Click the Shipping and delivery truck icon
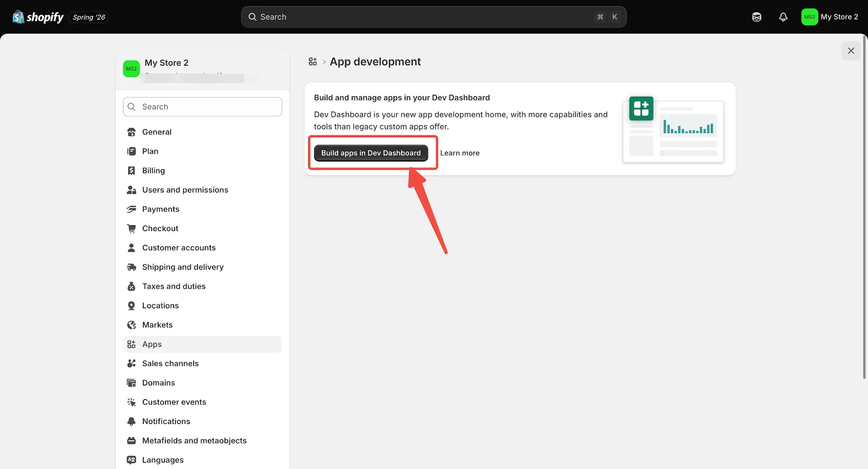This screenshot has width=868, height=469. tap(131, 267)
